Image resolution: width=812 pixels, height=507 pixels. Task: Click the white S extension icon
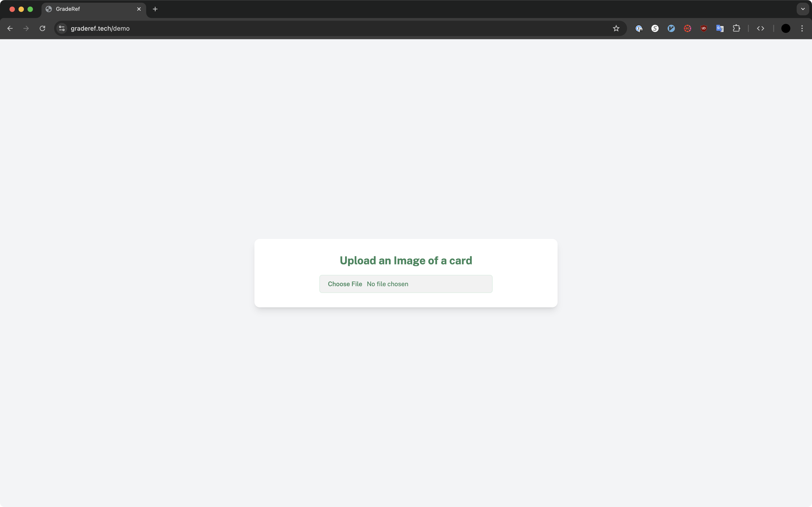655,28
